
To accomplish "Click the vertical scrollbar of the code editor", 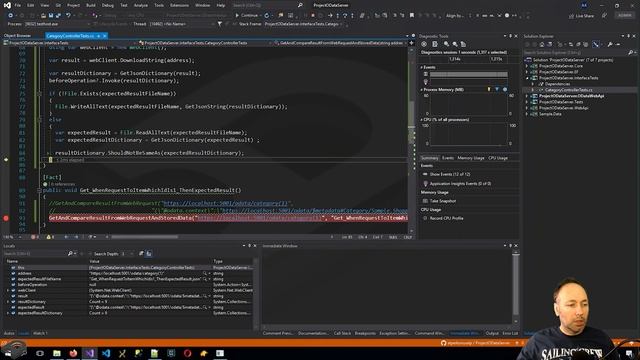I will pyautogui.click(x=411, y=139).
